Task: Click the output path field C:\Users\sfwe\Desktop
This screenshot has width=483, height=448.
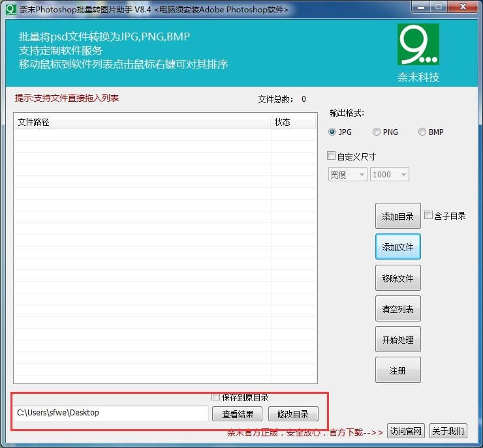Action: [x=111, y=413]
